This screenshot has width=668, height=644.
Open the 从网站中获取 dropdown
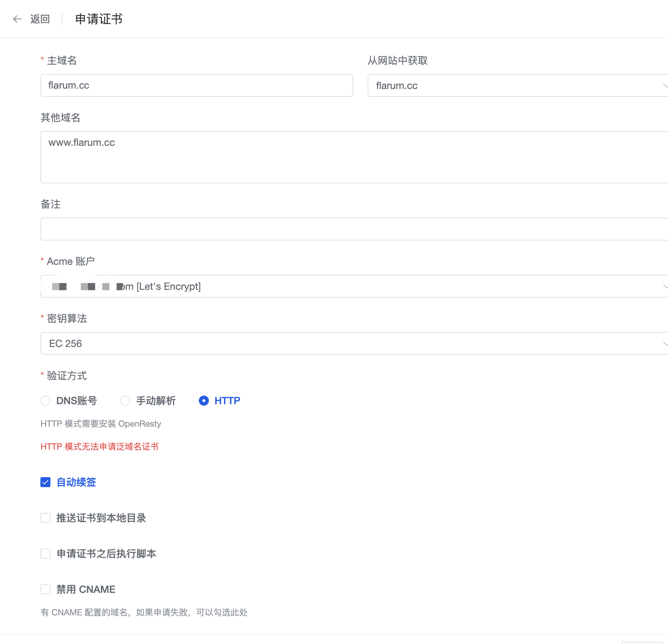click(x=501, y=85)
